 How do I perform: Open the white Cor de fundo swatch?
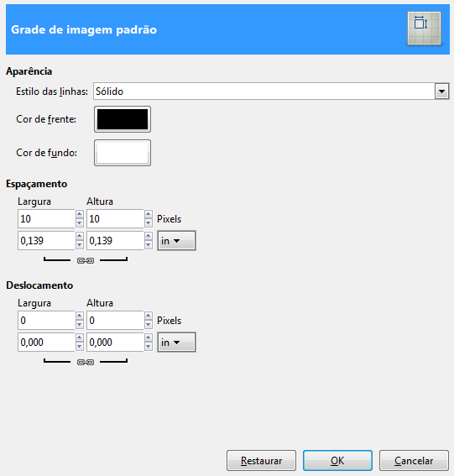[x=123, y=153]
